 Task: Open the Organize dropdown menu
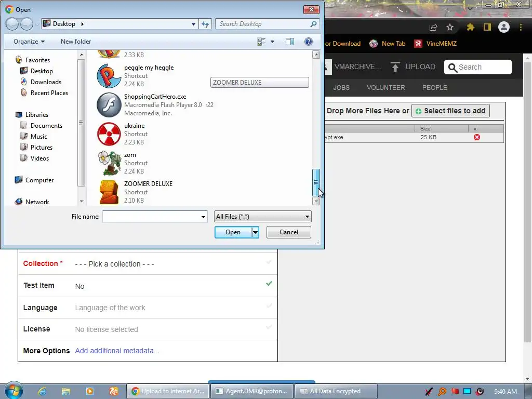pyautogui.click(x=29, y=42)
